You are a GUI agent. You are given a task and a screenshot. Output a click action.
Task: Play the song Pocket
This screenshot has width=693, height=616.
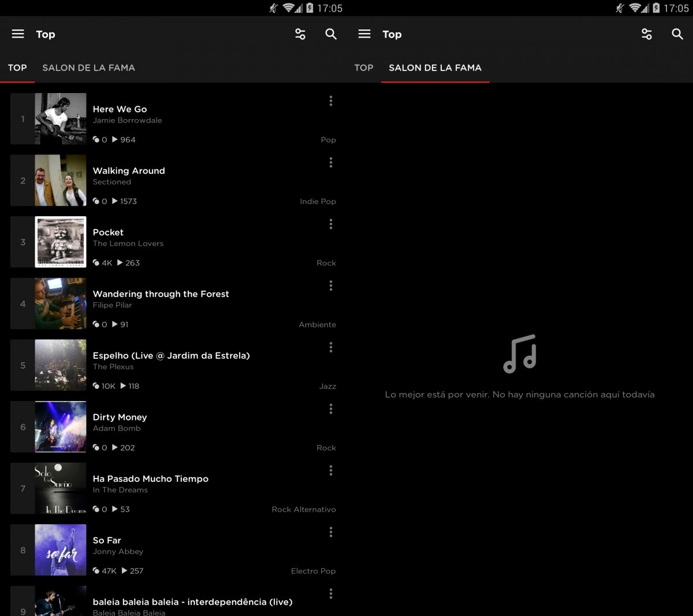coord(109,232)
